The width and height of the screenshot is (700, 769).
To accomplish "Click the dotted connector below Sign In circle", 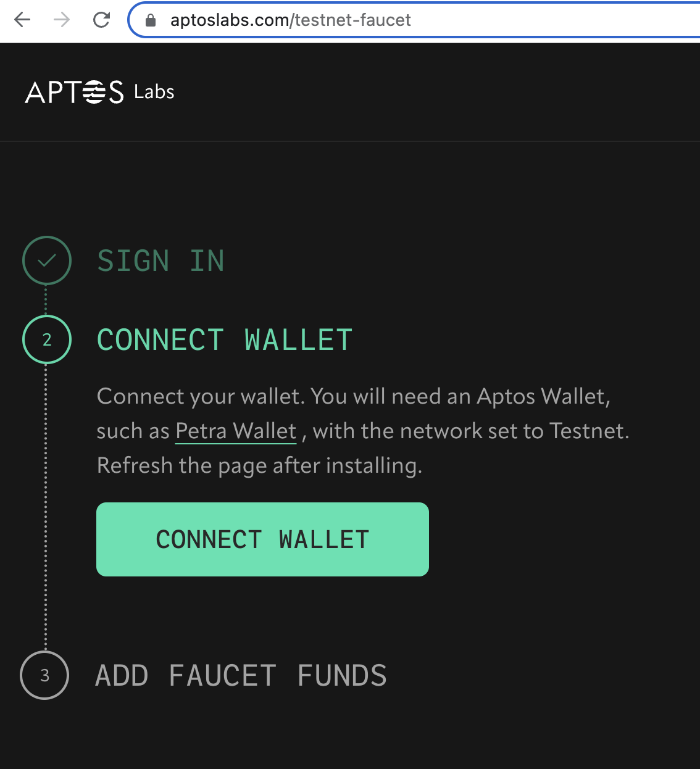I will pyautogui.click(x=46, y=300).
